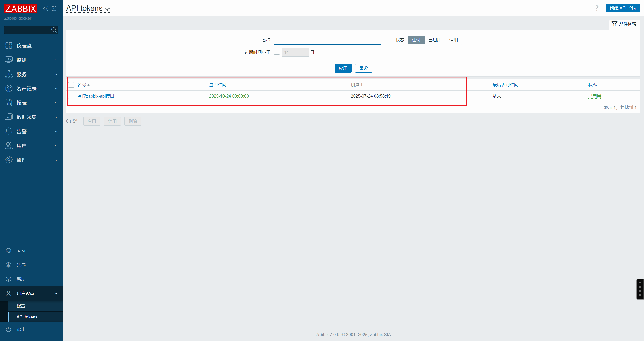Click the 重设 reset button
The height and width of the screenshot is (341, 644).
(363, 68)
